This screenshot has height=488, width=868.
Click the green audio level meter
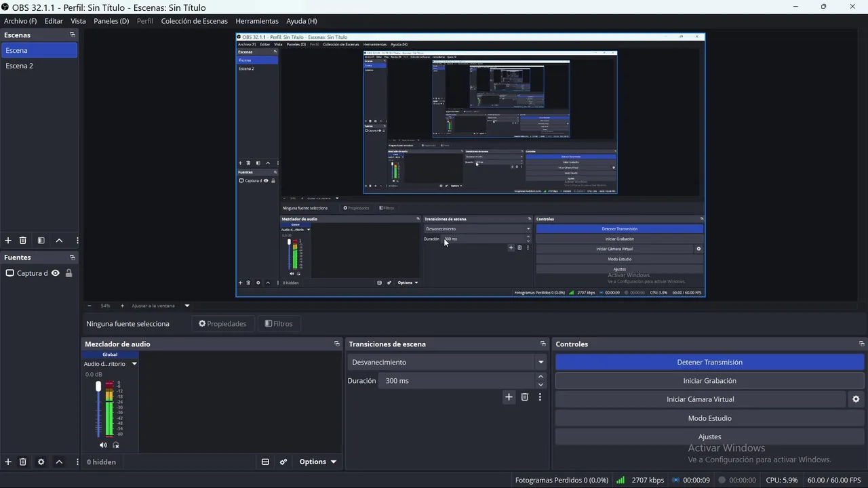tap(109, 409)
